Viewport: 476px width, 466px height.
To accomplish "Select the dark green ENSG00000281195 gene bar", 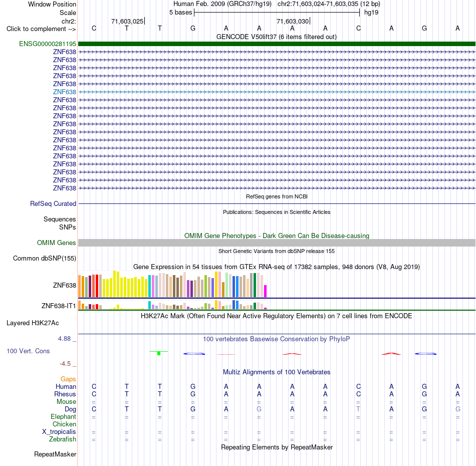I will 277,44.
